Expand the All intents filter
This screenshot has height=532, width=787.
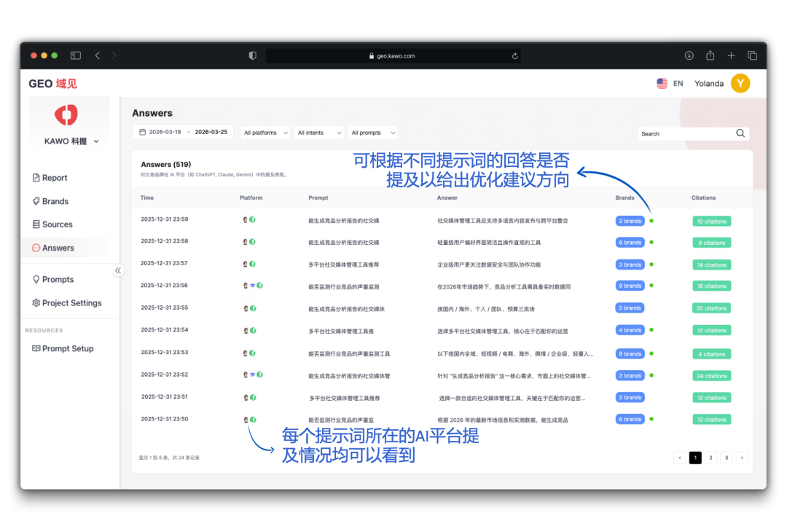(318, 133)
